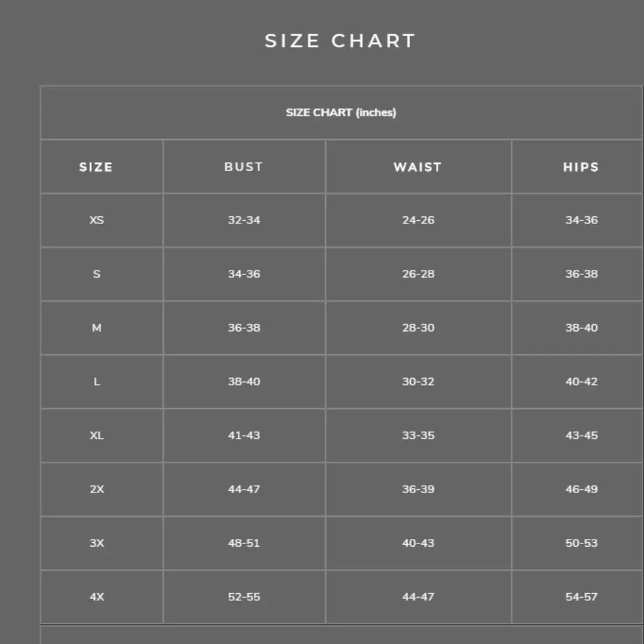Select the 4X size row label
The height and width of the screenshot is (644, 644).
point(97,596)
